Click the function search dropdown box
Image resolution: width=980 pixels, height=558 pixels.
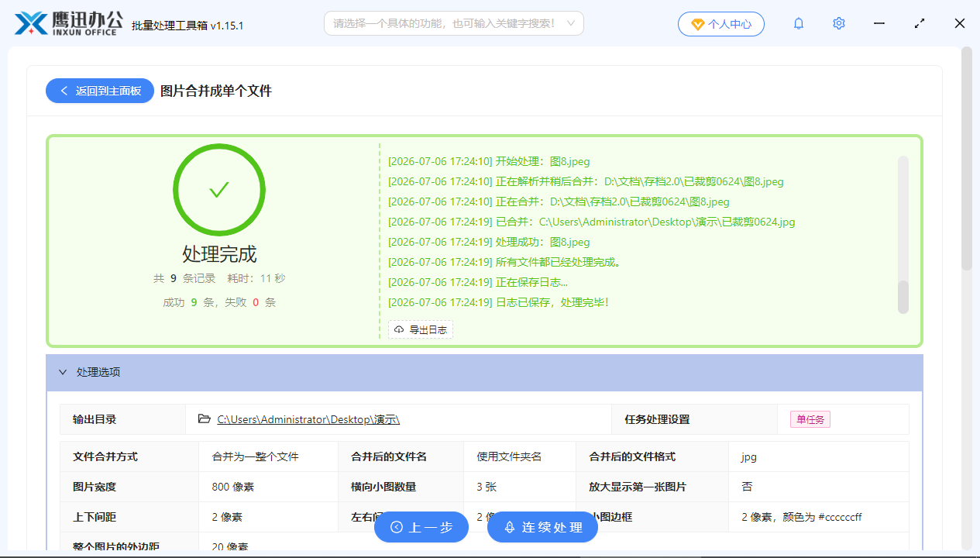click(x=454, y=23)
